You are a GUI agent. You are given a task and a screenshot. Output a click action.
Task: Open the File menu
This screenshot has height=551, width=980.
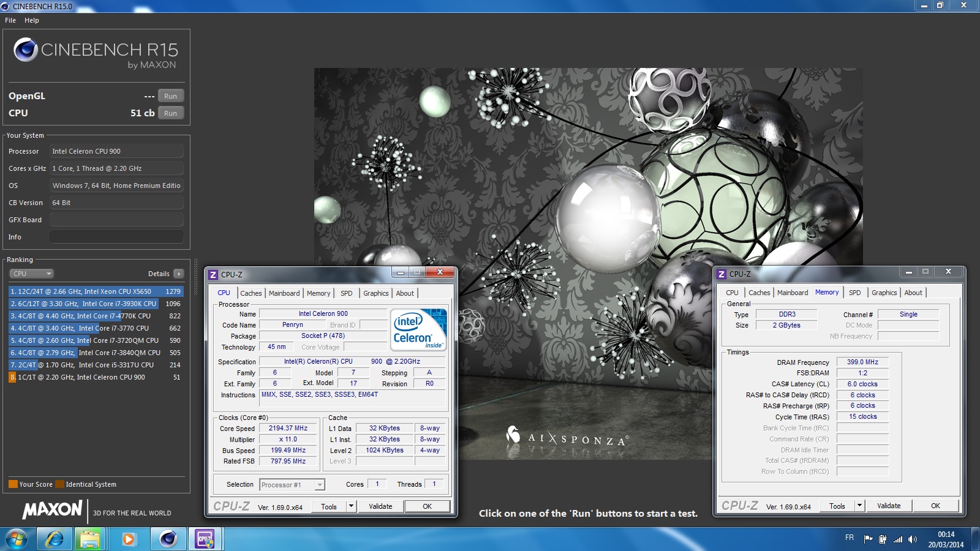pos(10,20)
